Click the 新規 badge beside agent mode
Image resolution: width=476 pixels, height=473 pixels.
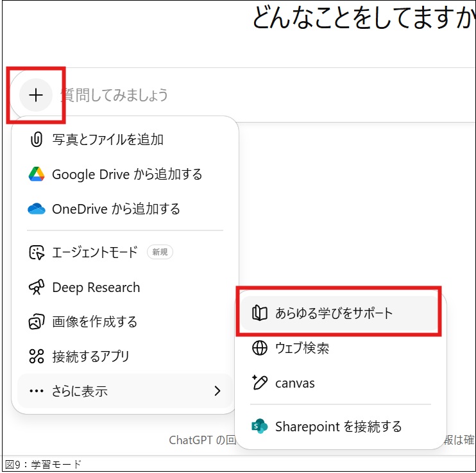tap(160, 252)
